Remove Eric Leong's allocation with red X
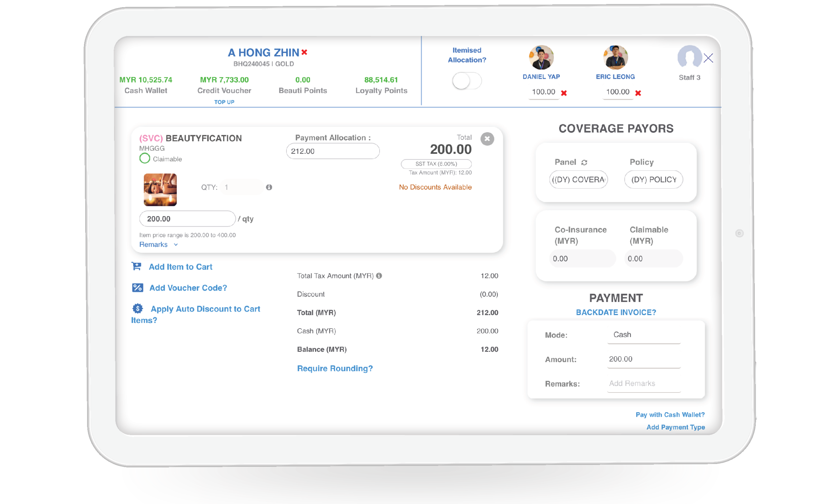The height and width of the screenshot is (504, 840). [x=638, y=93]
